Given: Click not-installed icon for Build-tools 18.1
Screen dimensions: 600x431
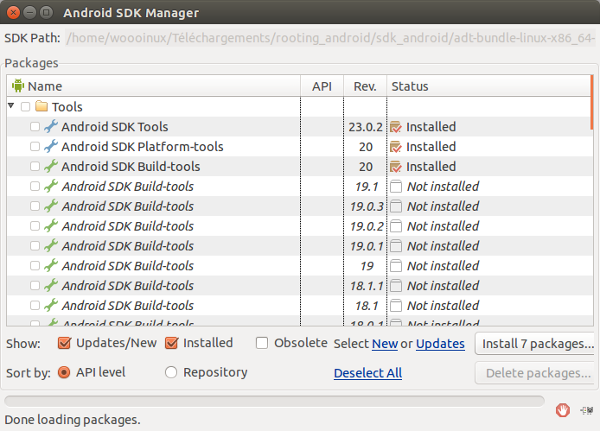Looking at the screenshot, I should (x=396, y=306).
